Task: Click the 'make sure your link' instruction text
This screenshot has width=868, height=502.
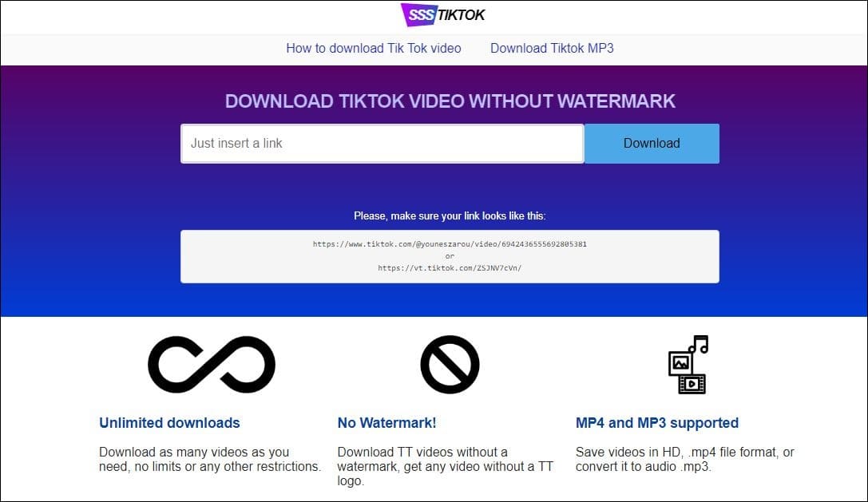Action: pos(450,215)
